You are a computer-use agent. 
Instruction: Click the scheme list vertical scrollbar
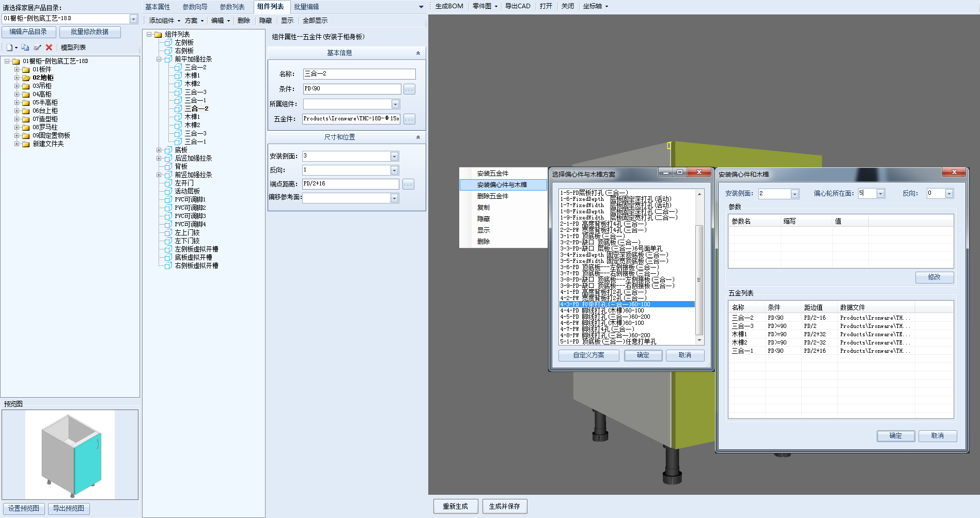click(699, 279)
